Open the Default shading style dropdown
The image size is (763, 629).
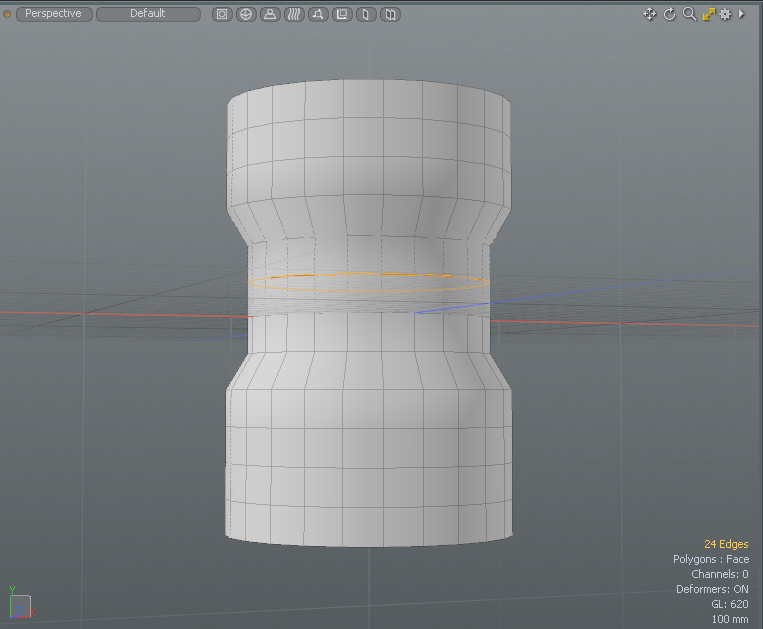coord(148,14)
